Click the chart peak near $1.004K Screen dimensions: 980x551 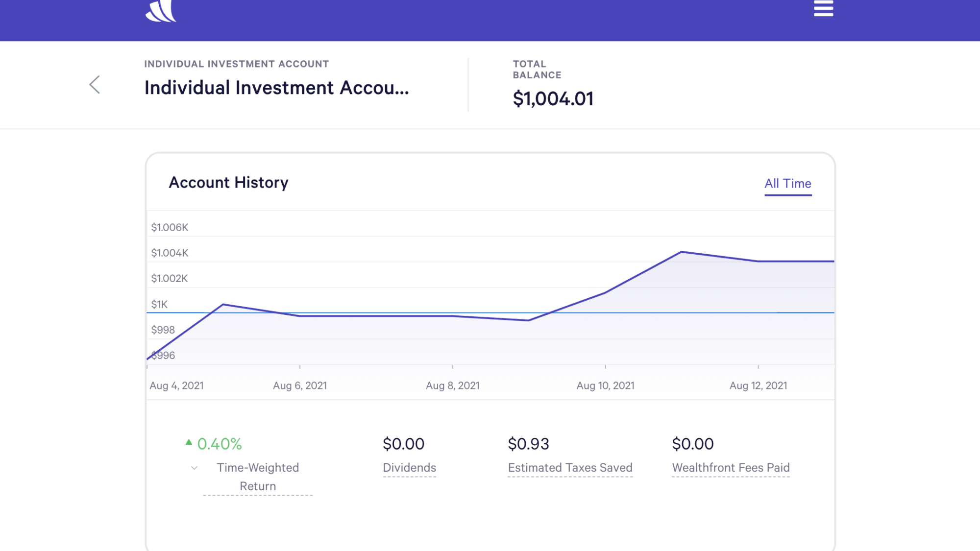[682, 252]
